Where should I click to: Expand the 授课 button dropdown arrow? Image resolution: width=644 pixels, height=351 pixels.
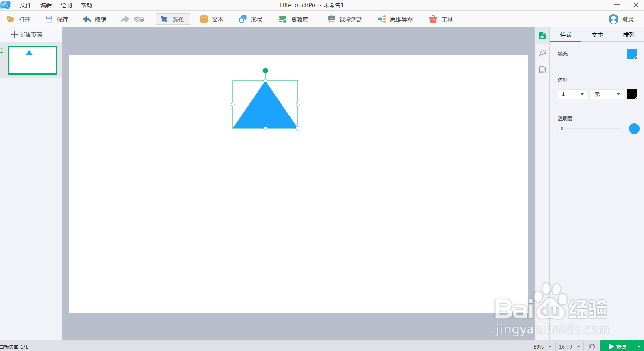[x=639, y=347]
